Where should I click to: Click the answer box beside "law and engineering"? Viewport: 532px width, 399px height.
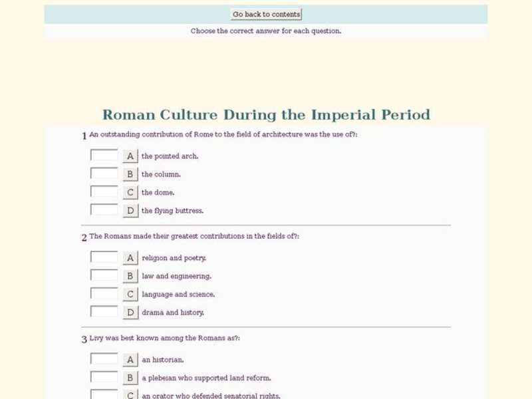point(104,275)
